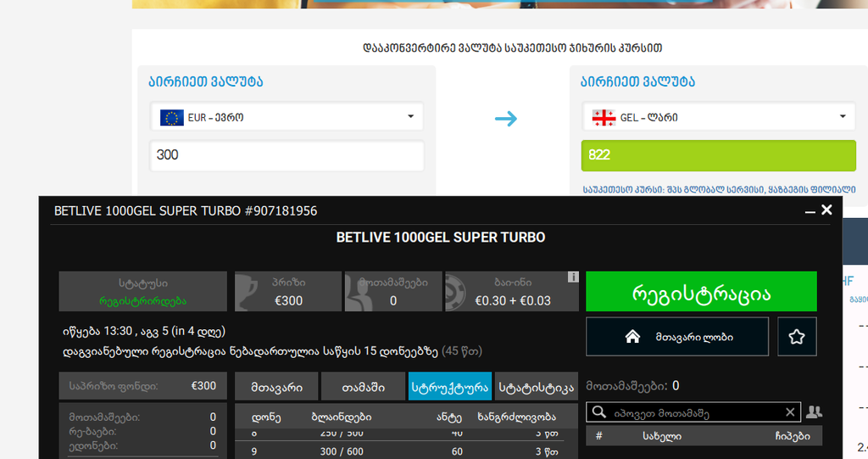Viewport: 868px width, 459px height.
Task: Add tournament to favorites with star icon
Action: click(x=797, y=337)
